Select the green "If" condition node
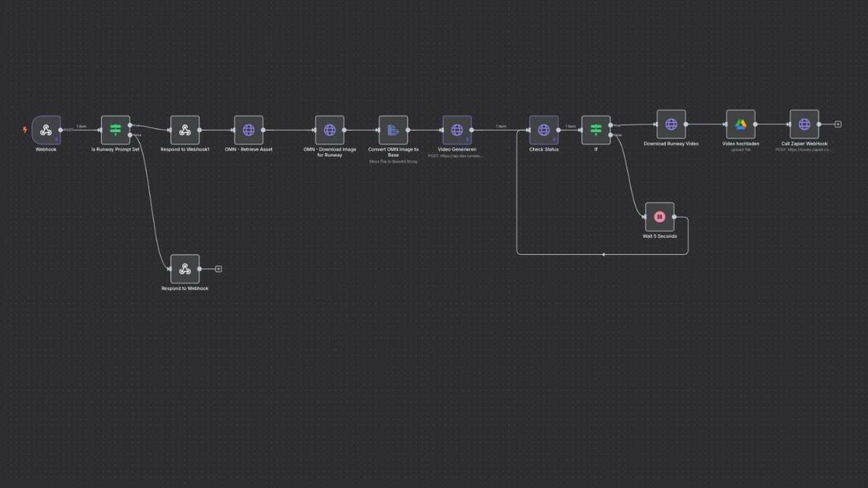The height and width of the screenshot is (488, 868). point(595,130)
